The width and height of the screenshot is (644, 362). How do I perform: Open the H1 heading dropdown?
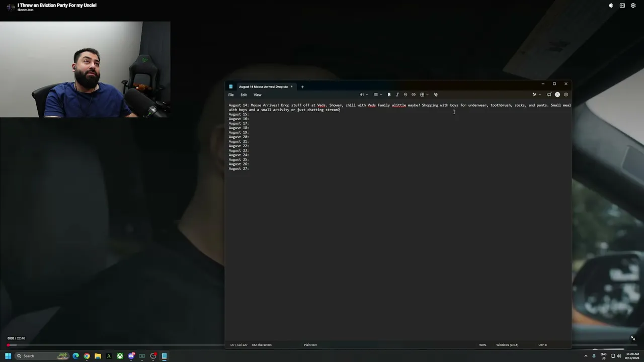coord(363,95)
